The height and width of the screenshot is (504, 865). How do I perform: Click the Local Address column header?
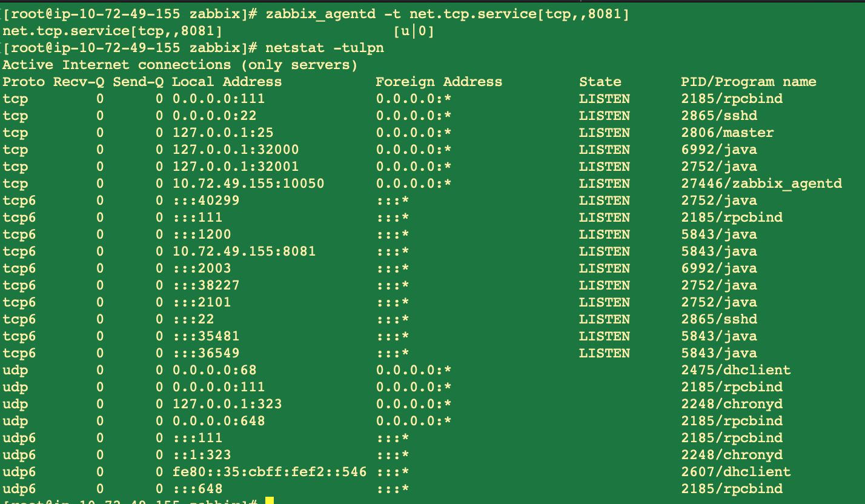click(227, 81)
